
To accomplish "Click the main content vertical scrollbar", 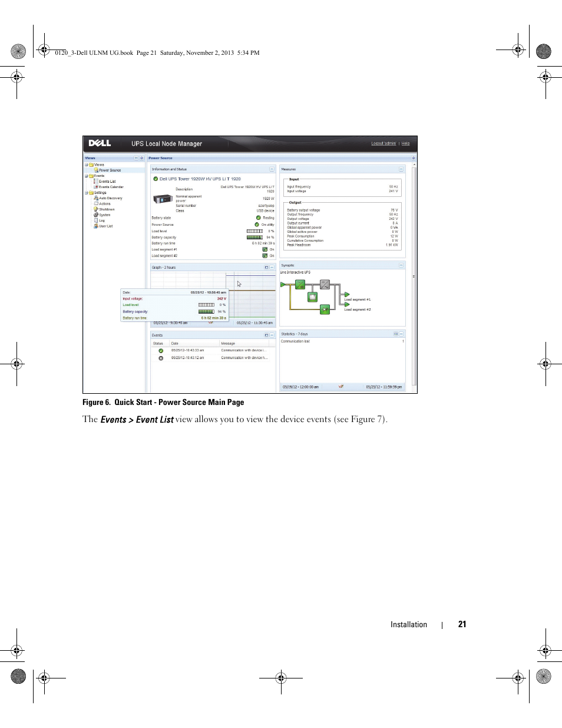I will pos(414,276).
